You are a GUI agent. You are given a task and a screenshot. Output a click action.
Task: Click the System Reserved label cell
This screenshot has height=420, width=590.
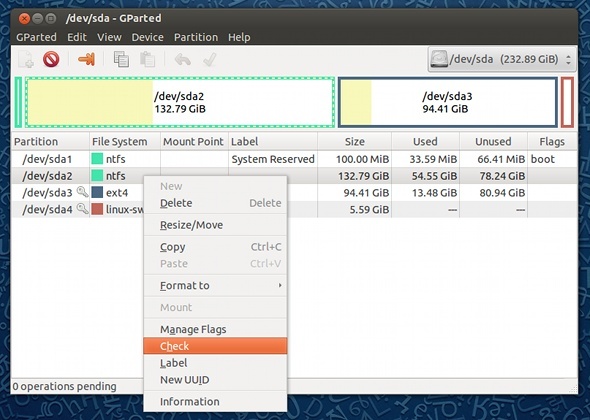coord(273,159)
